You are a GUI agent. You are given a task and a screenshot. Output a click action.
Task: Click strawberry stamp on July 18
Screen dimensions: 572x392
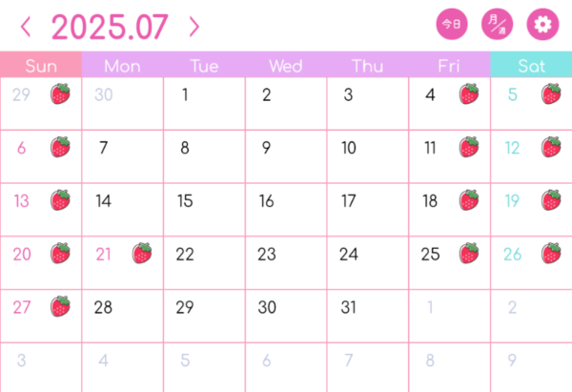[x=469, y=200]
